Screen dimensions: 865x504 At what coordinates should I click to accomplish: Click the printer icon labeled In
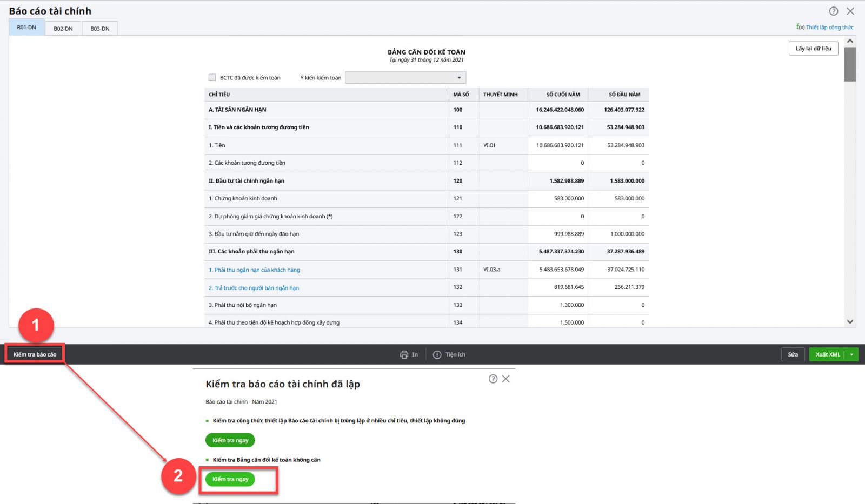click(404, 355)
